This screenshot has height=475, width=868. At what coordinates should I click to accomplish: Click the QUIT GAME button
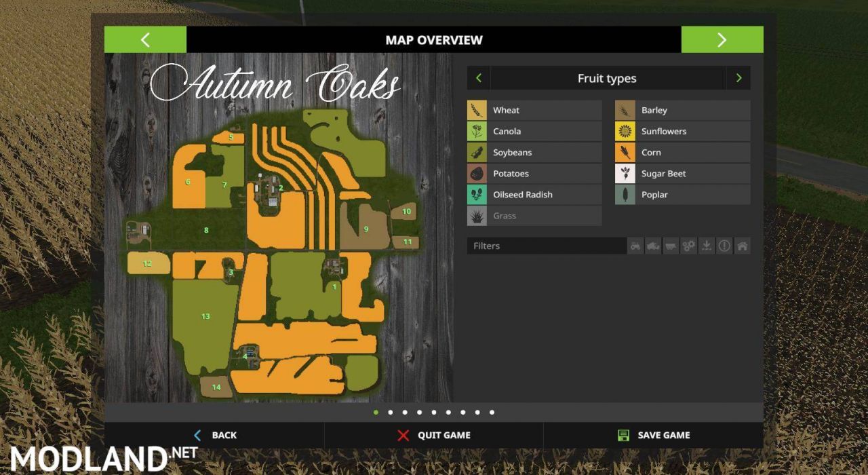click(x=434, y=436)
